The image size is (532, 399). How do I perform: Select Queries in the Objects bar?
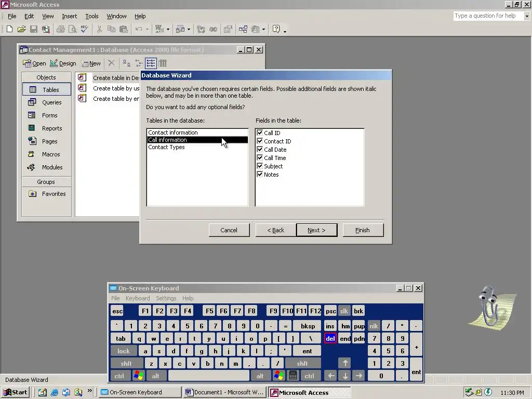tap(46, 102)
